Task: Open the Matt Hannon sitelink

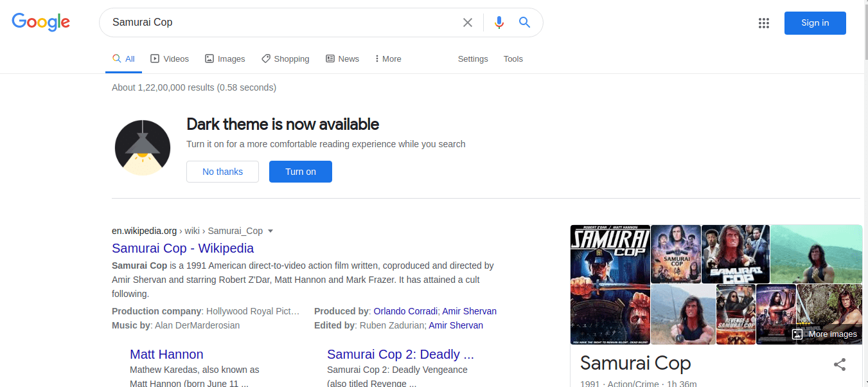Action: click(x=166, y=354)
